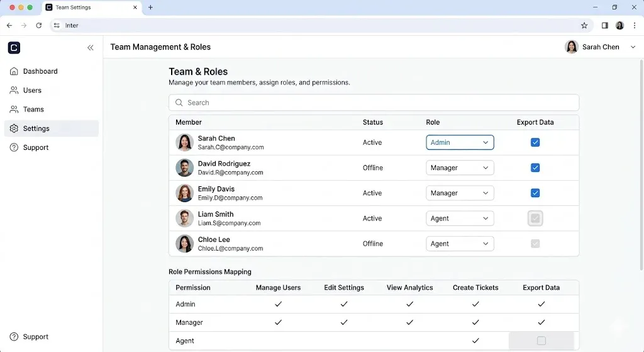
Task: Click the Support question mark icon below Settings
Action: pyautogui.click(x=14, y=147)
